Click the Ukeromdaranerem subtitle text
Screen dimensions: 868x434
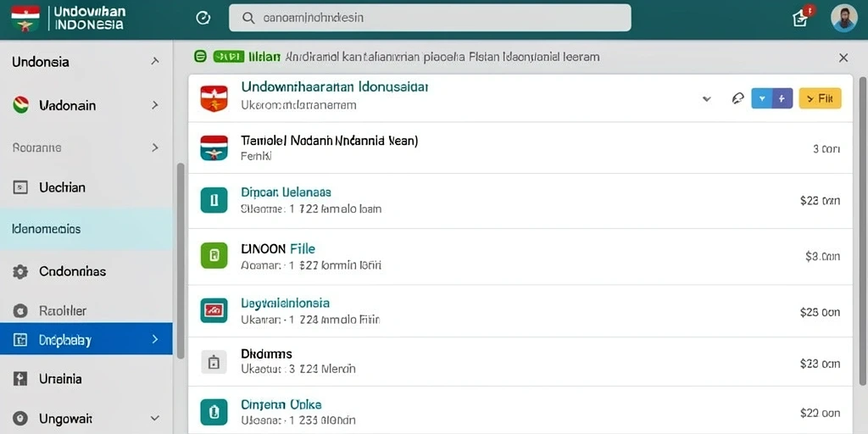pyautogui.click(x=298, y=104)
